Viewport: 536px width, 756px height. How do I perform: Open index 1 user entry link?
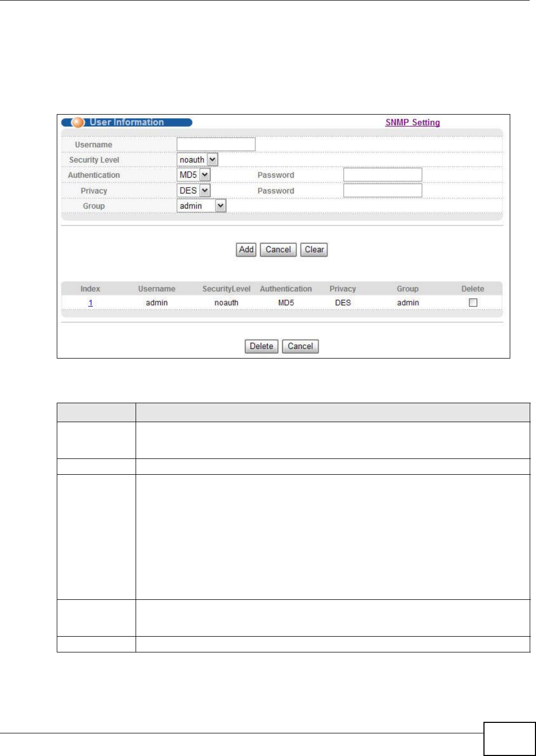coord(90,303)
